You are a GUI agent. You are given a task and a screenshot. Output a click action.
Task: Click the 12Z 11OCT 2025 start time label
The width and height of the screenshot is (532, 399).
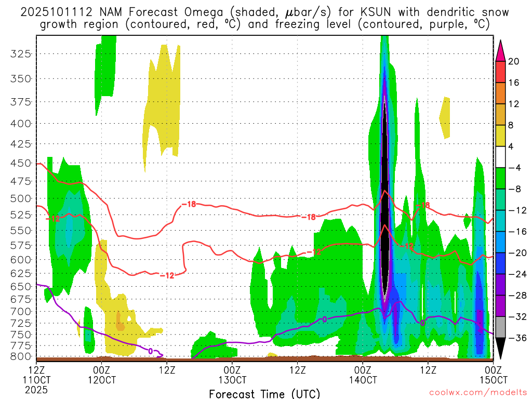(36, 379)
